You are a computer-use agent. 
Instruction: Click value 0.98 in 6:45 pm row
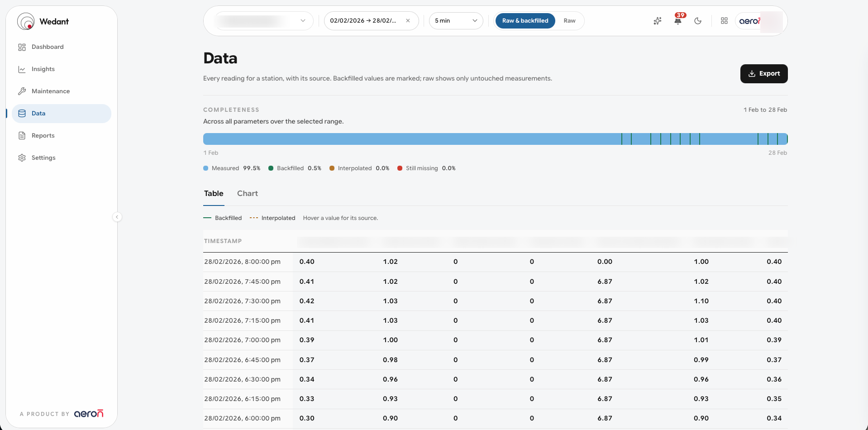390,360
